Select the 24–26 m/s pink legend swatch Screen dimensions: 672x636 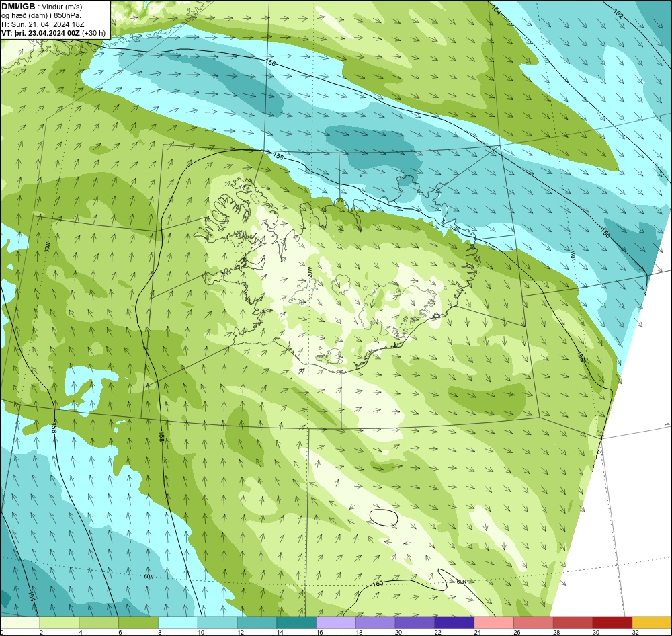pyautogui.click(x=494, y=623)
